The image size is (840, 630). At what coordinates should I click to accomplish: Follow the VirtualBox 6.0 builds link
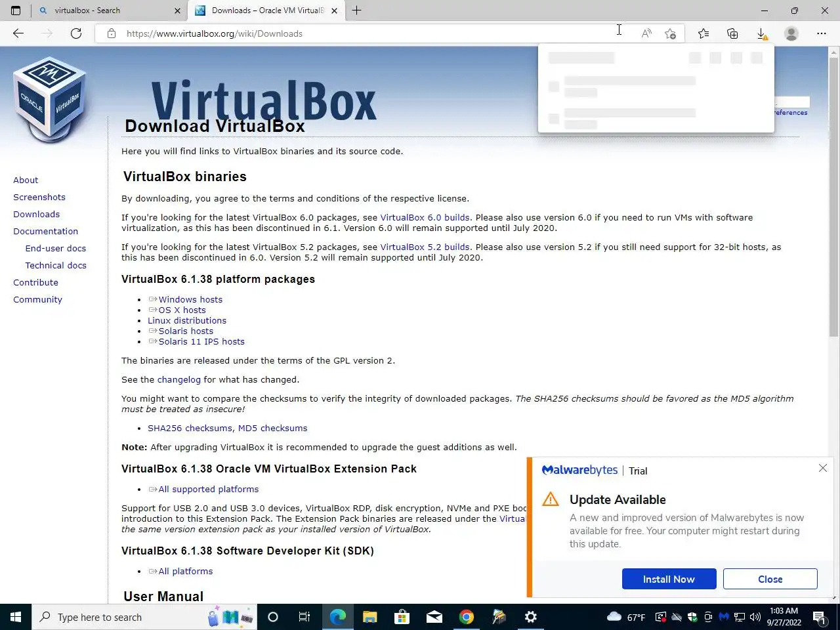[x=425, y=217]
